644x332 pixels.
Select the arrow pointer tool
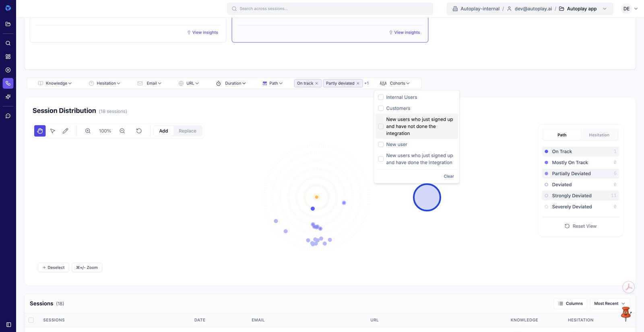[53, 131]
